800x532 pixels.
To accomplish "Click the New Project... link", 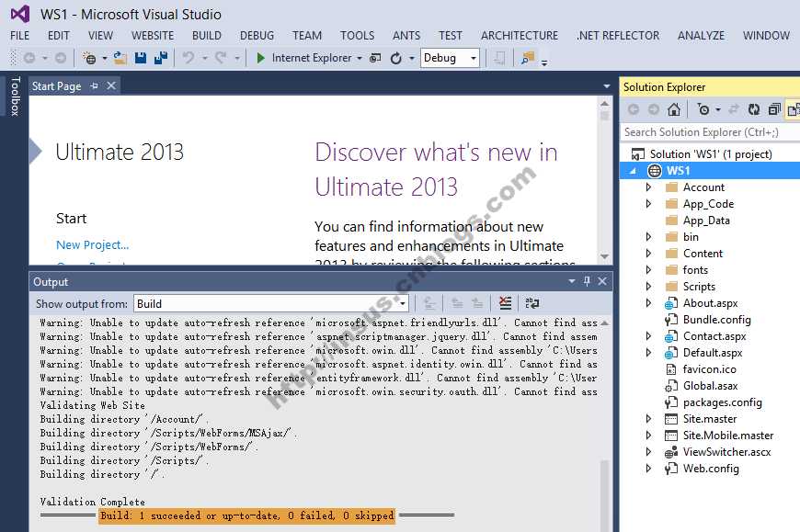I will (92, 245).
